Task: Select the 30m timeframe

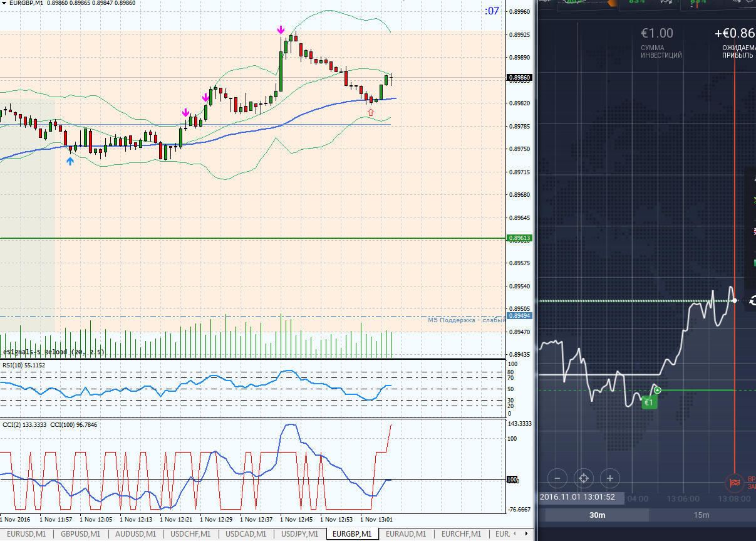Action: (597, 515)
